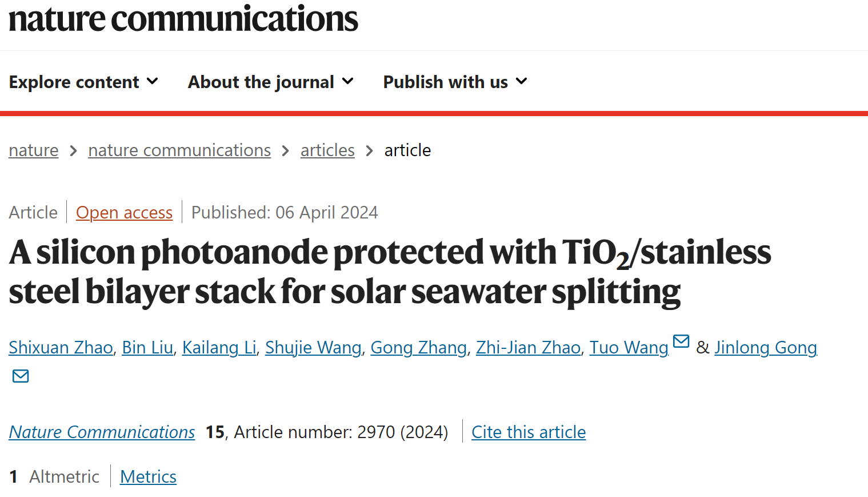Expand the Publish with us menu
This screenshot has width=868, height=497.
455,82
